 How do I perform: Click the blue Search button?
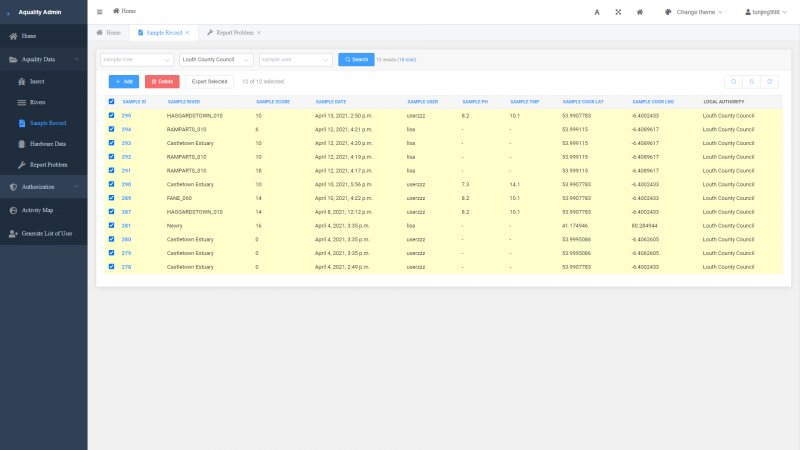[356, 60]
